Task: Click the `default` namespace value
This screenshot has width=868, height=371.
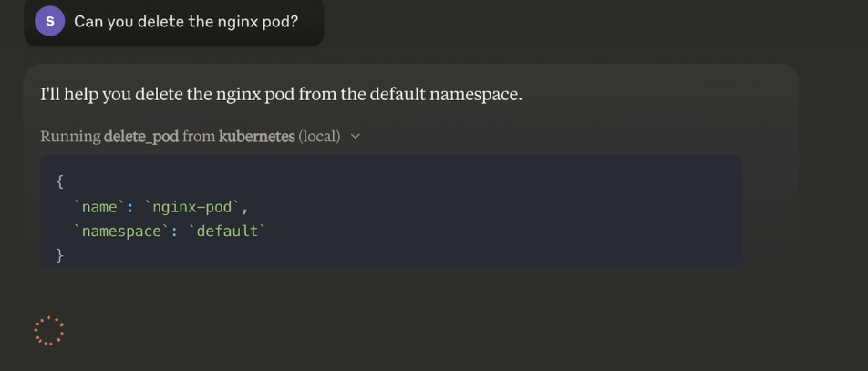Action: click(x=228, y=231)
